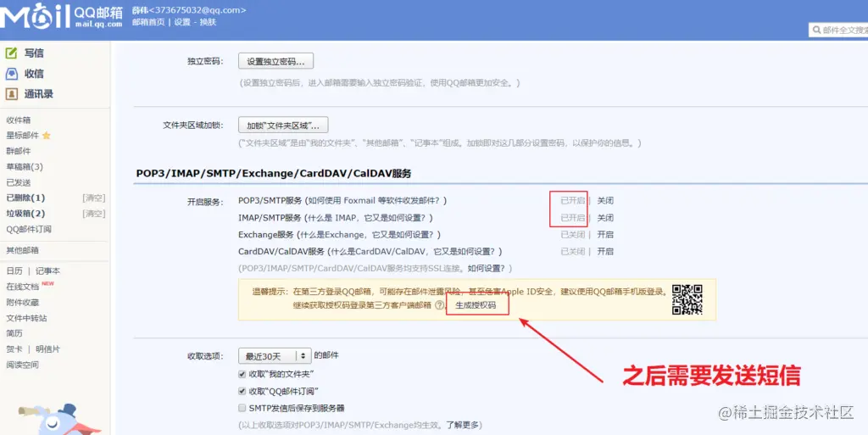Click 邮箱首页 header link

point(148,22)
